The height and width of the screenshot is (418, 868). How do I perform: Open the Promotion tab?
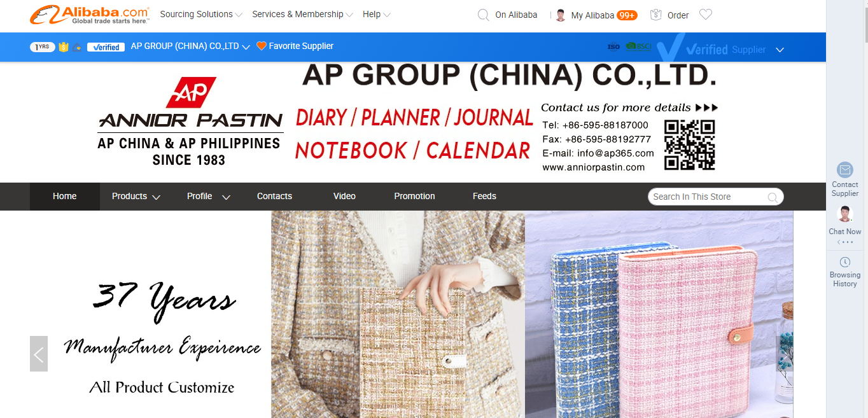(x=414, y=196)
